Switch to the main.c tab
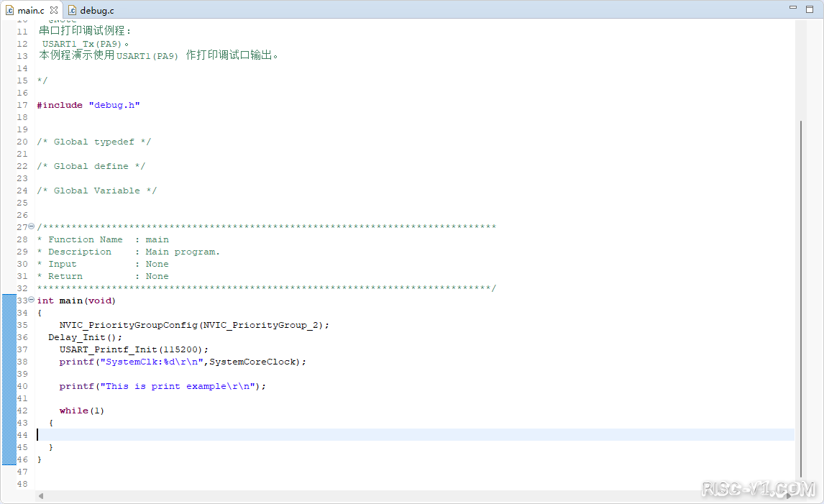Image resolution: width=824 pixels, height=504 pixels. (31, 11)
